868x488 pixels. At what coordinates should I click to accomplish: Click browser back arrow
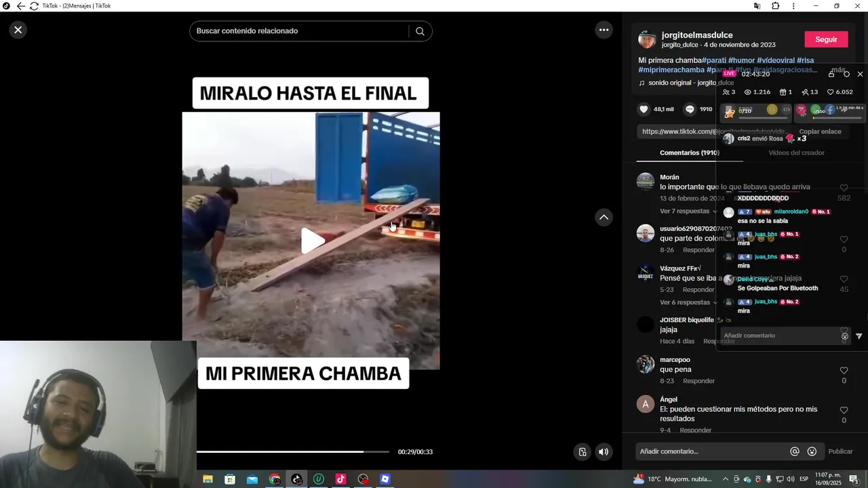[x=20, y=6]
